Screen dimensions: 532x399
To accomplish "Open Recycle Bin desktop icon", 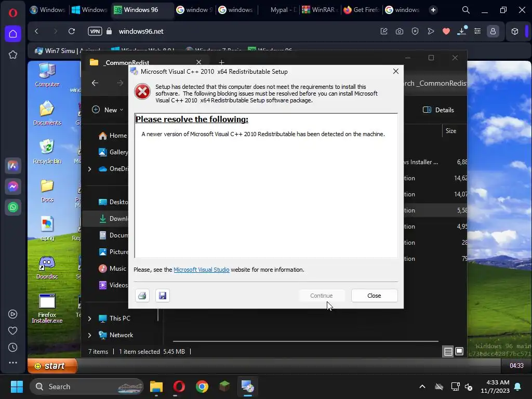I will click(47, 151).
